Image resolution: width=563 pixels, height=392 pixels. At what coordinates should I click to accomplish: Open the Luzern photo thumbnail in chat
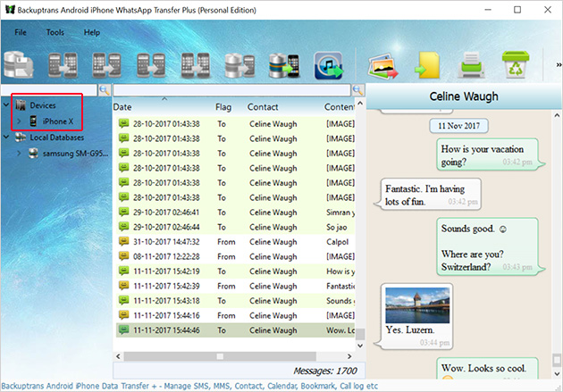pyautogui.click(x=417, y=305)
